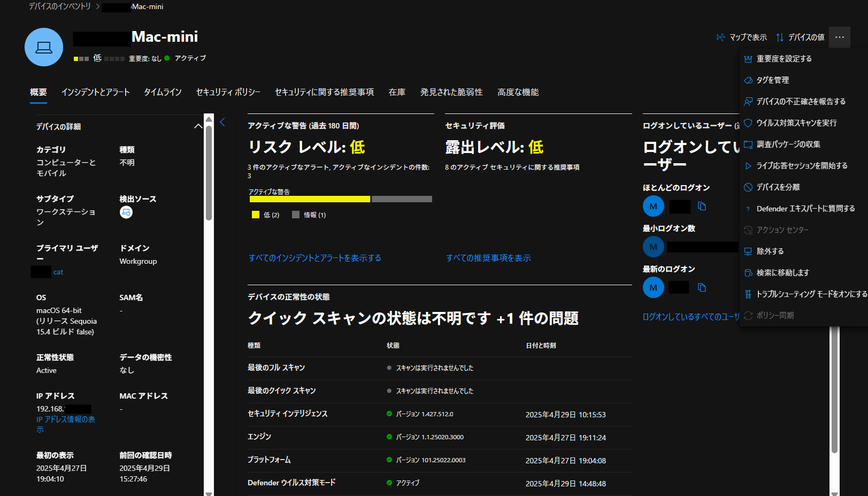The height and width of the screenshot is (496, 868).
Task: Click the report icon for デバイスの不正確さを報告する
Action: click(x=748, y=102)
